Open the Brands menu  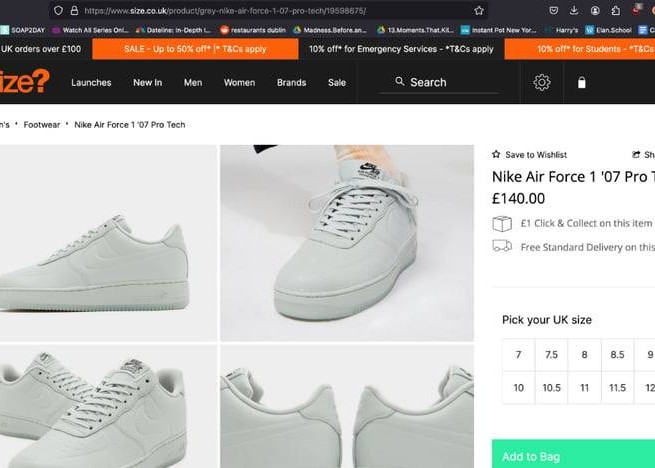[x=292, y=83]
